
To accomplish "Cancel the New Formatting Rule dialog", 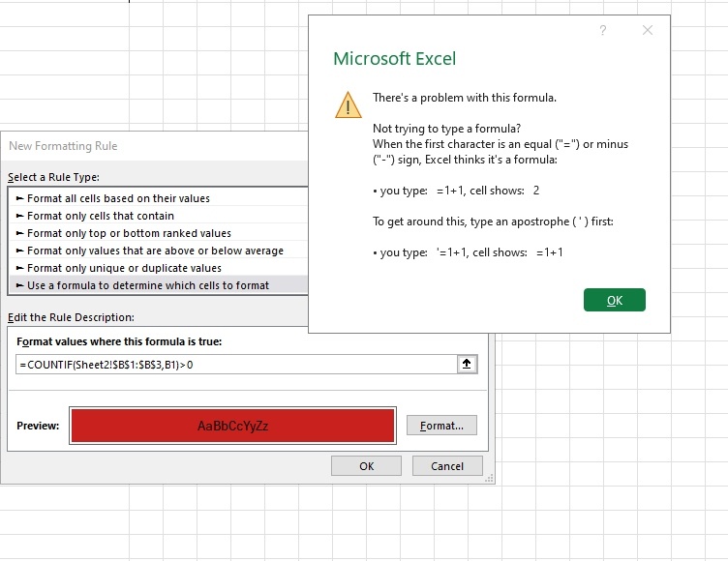I will [447, 466].
